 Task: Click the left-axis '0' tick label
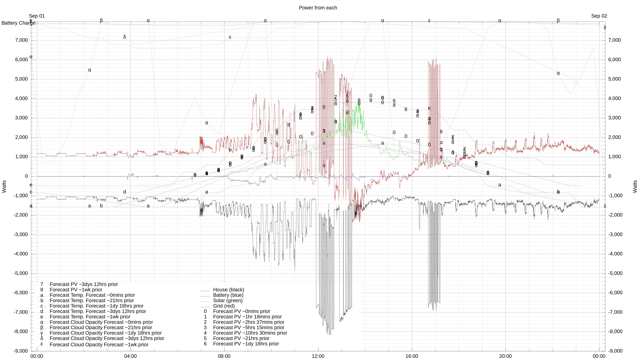(x=27, y=176)
